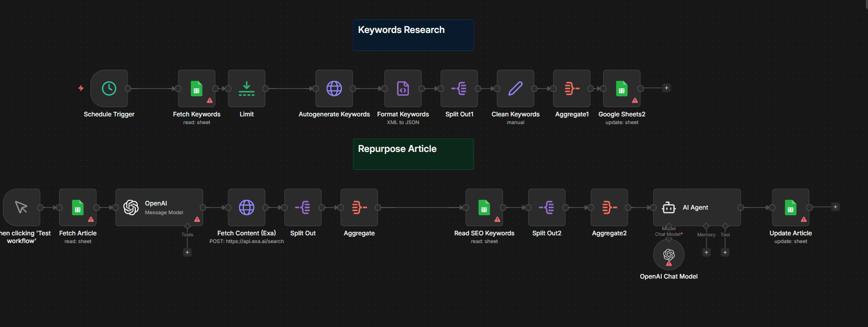The width and height of the screenshot is (868, 327).
Task: Click the Fetch Article label text
Action: pyautogui.click(x=78, y=233)
